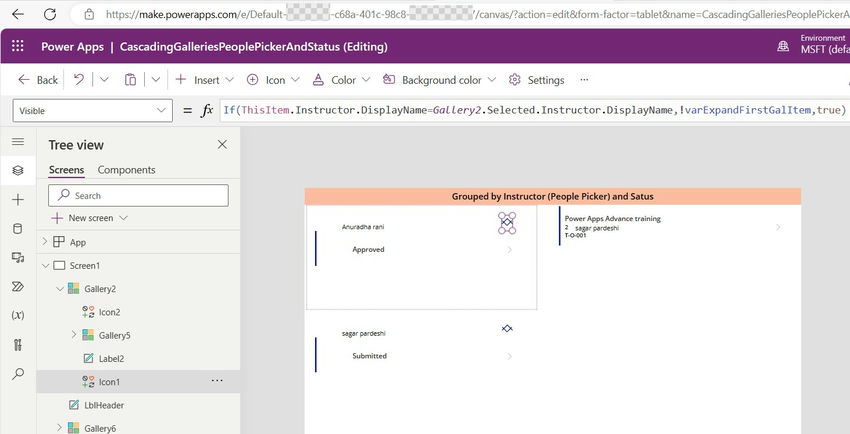Click the fx formula button
The height and width of the screenshot is (434, 850).
pos(207,111)
